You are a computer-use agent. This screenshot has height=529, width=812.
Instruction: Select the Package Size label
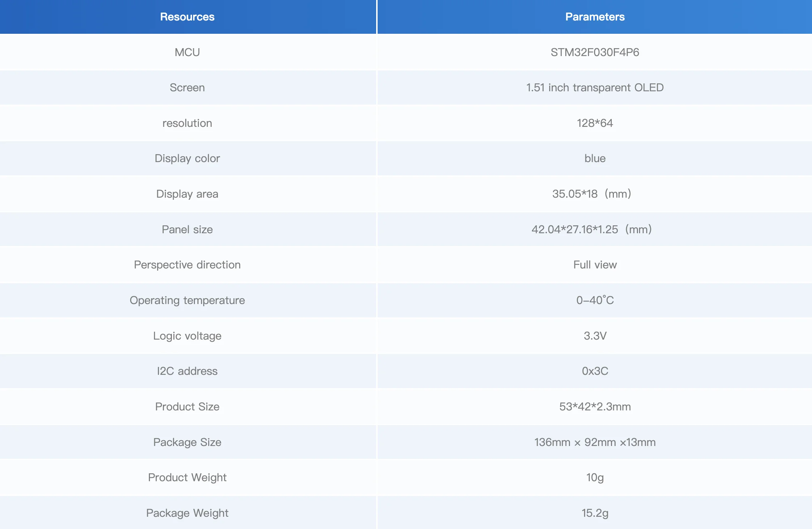(187, 442)
